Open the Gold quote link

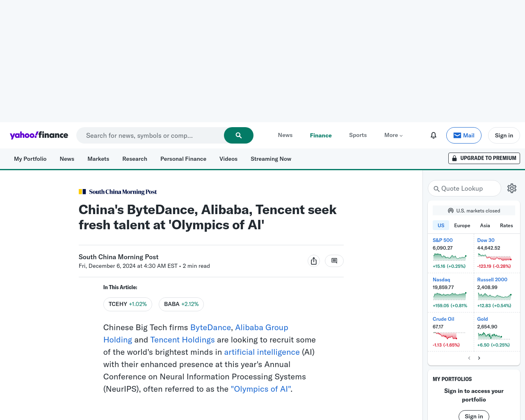point(482,319)
